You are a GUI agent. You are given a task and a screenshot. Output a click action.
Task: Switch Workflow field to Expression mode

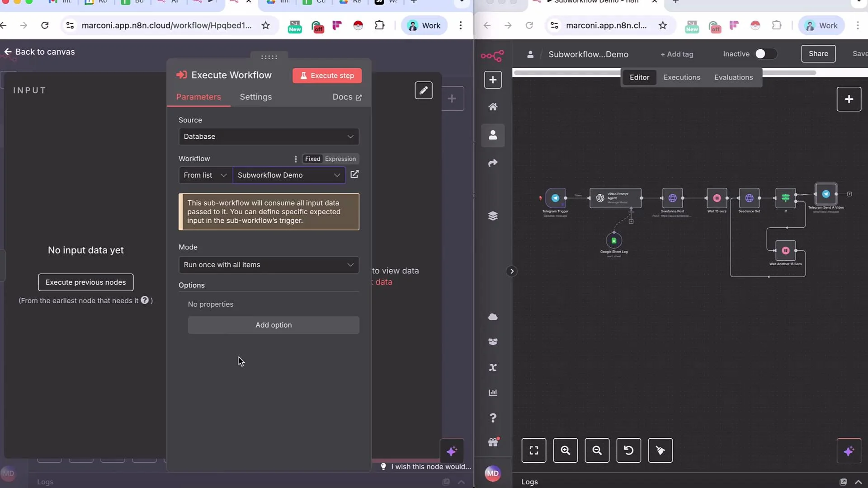pyautogui.click(x=340, y=159)
